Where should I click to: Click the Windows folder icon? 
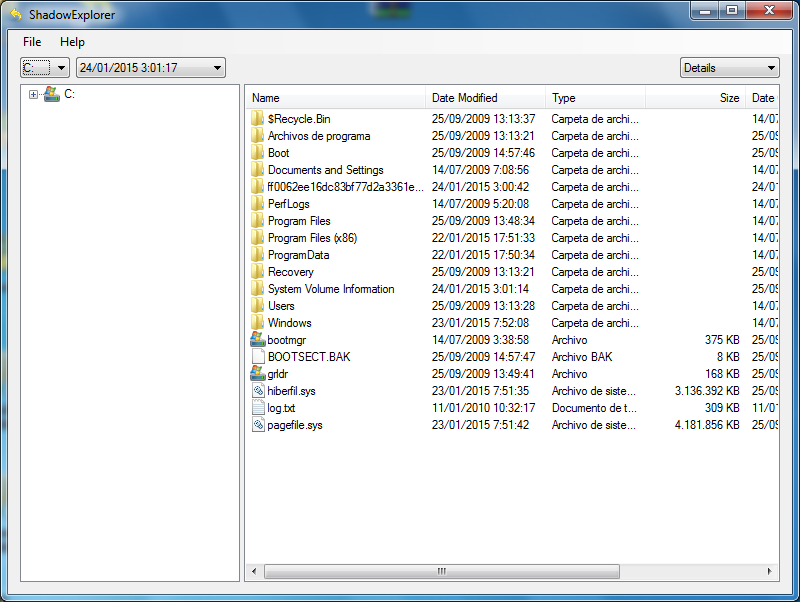[x=257, y=323]
